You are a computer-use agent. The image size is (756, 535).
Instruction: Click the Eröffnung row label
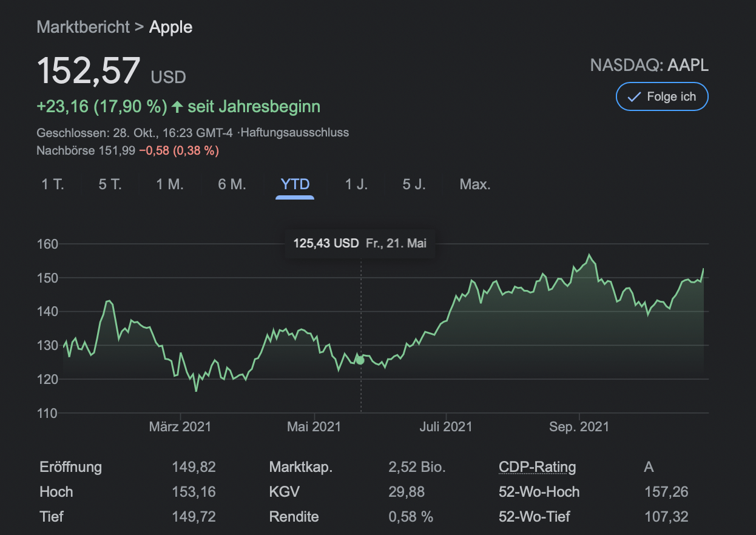tap(70, 467)
